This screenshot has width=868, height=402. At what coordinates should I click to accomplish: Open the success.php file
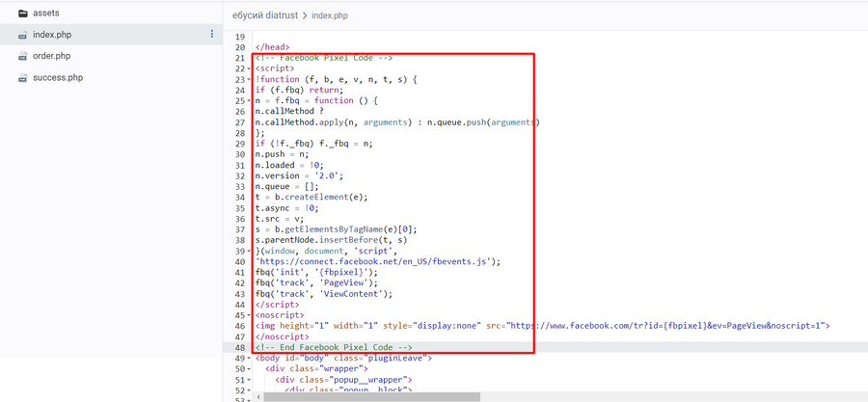click(57, 77)
